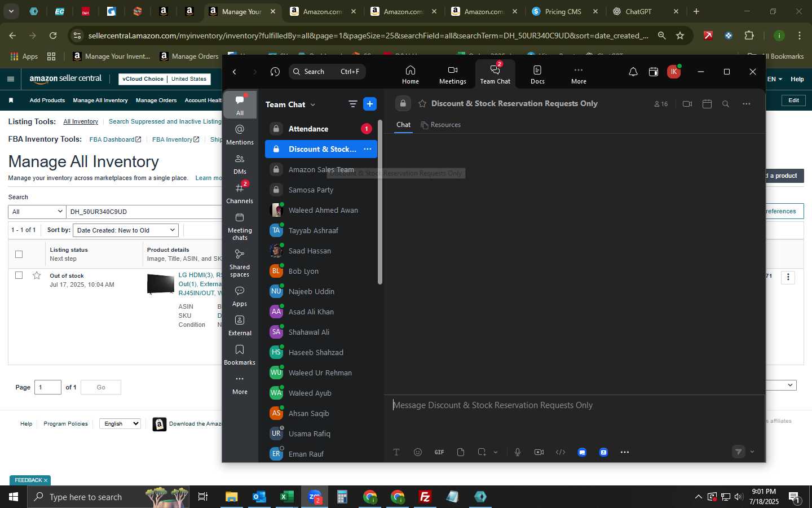Open Zoom history clock icon

click(x=275, y=72)
